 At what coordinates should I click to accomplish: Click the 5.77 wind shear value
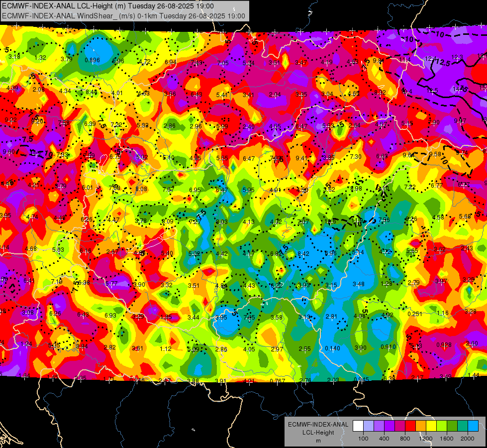pyautogui.click(x=111, y=284)
